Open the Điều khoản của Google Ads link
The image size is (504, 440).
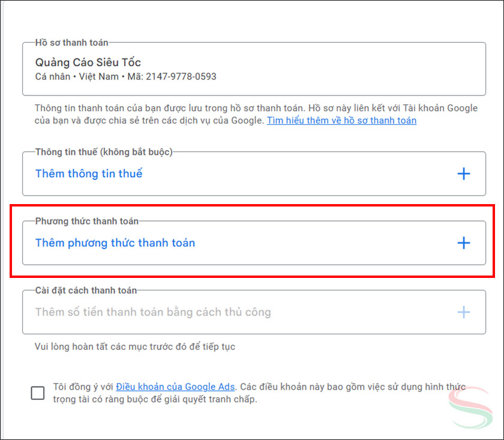coord(175,387)
